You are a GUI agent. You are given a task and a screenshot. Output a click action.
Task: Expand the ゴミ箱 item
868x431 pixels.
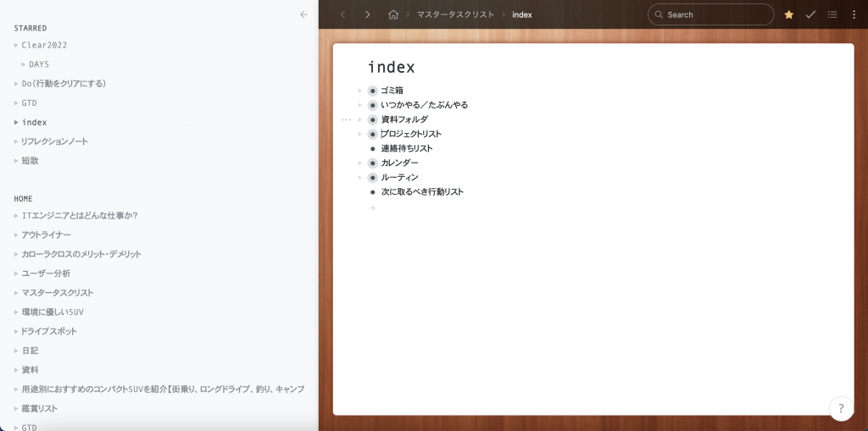359,91
